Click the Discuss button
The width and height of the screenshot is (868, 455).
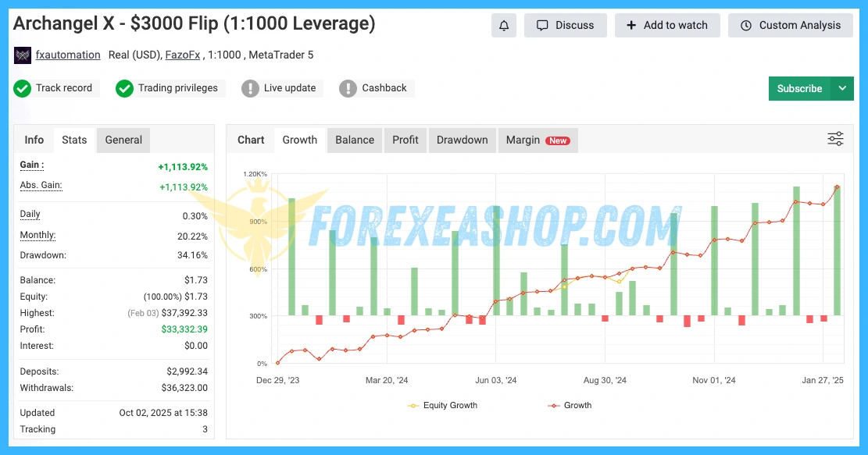click(566, 25)
